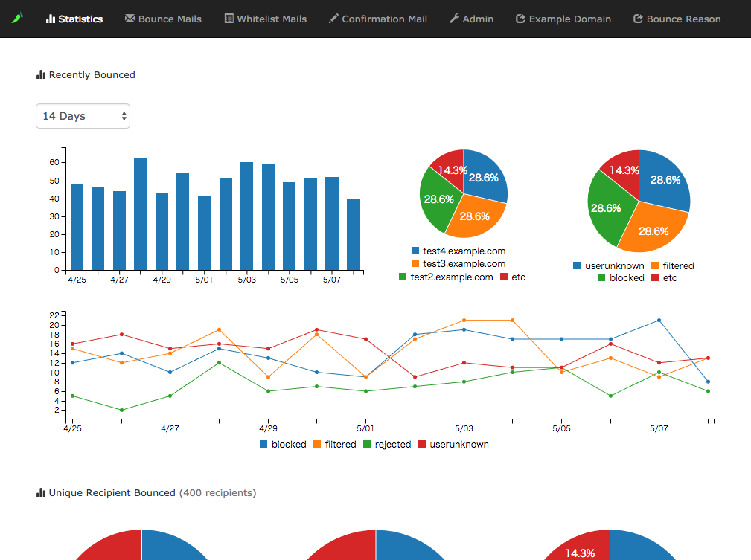Open the Admin menu item
751x560 pixels.
[x=471, y=19]
